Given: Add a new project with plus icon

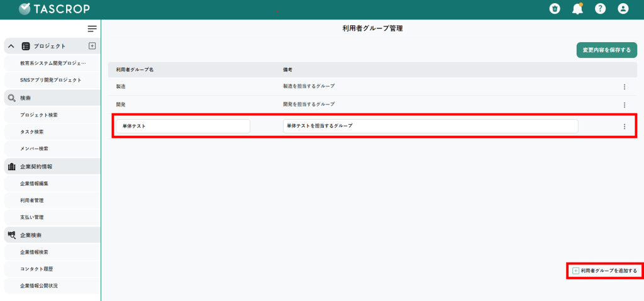Looking at the screenshot, I should tap(92, 45).
